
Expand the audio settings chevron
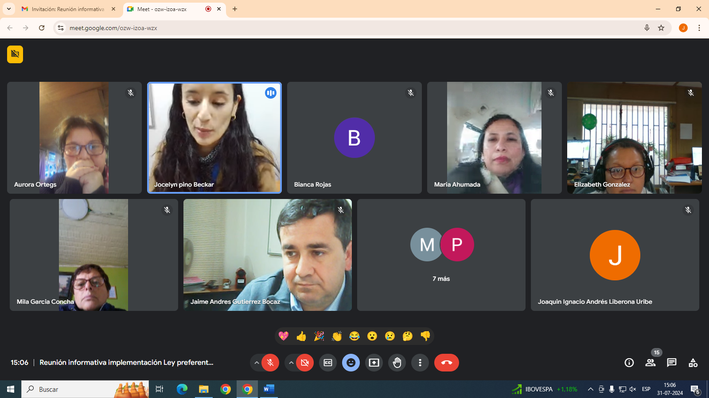pyautogui.click(x=256, y=362)
